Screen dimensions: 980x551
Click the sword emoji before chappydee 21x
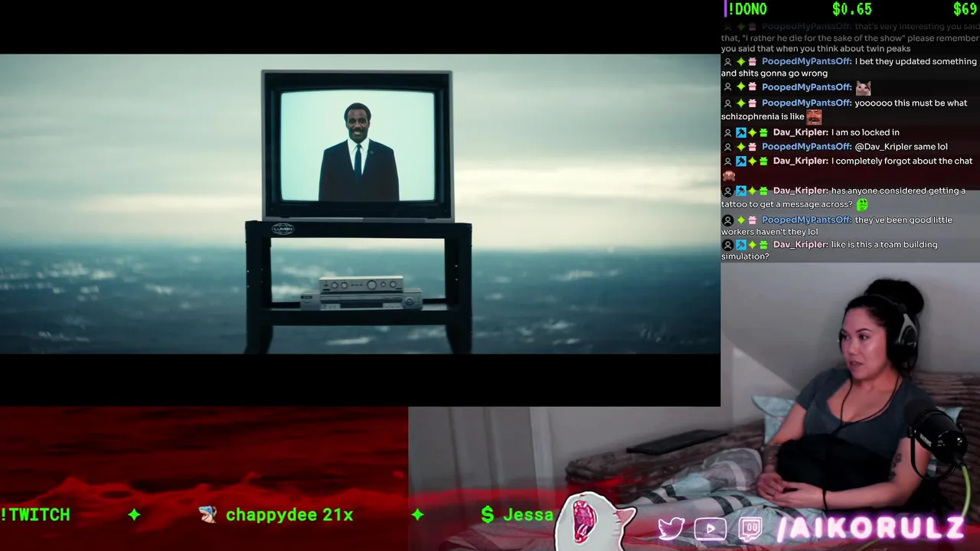click(207, 515)
